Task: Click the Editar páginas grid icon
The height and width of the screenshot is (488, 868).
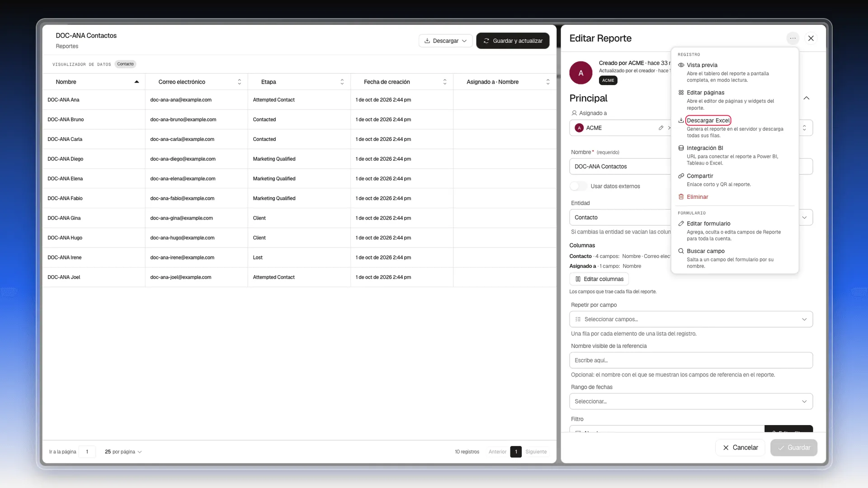Action: pyautogui.click(x=681, y=93)
